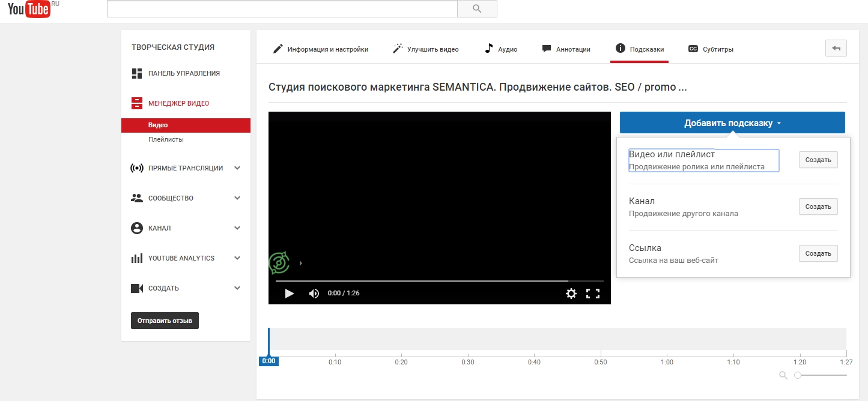Screen dimensions: 868x401
Task: Open Плейлисты under video manager
Action: coord(166,139)
